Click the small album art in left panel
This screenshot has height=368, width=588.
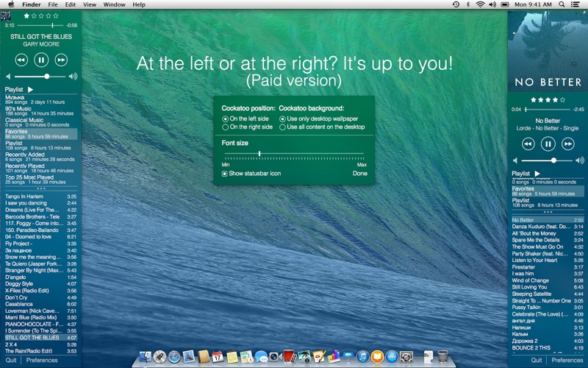coord(5,15)
